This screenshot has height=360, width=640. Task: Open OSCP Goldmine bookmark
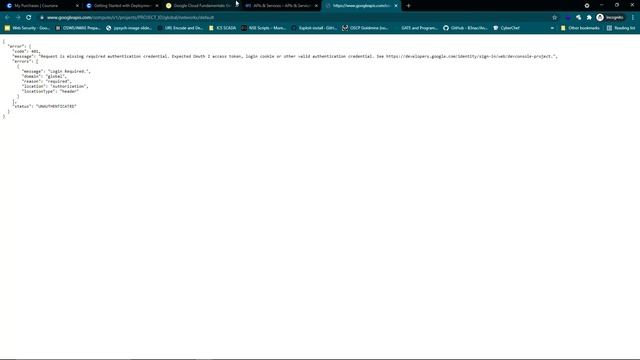click(365, 28)
